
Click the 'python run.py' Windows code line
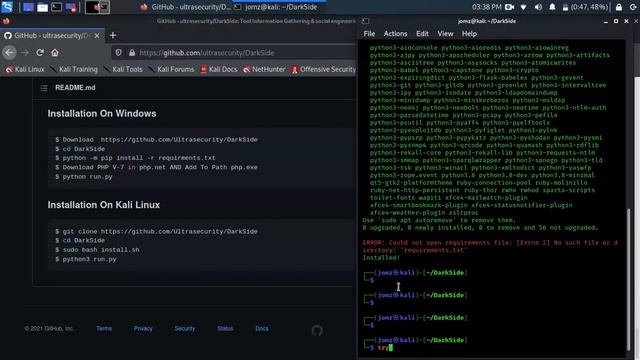pos(84,177)
